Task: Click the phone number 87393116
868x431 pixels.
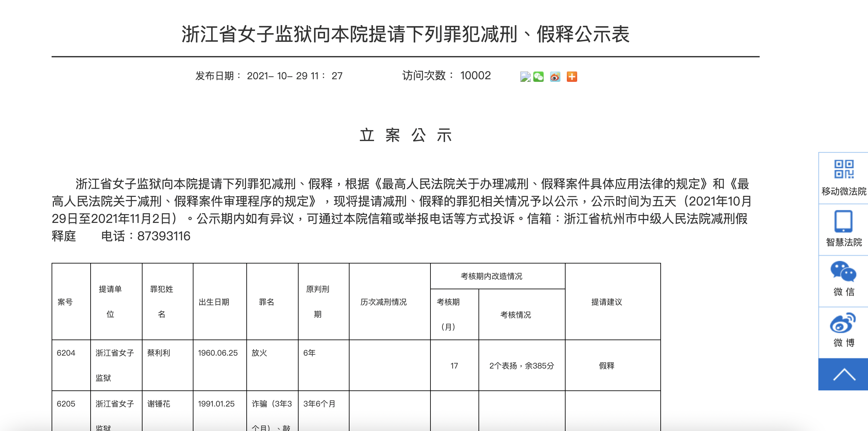Action: (x=164, y=236)
